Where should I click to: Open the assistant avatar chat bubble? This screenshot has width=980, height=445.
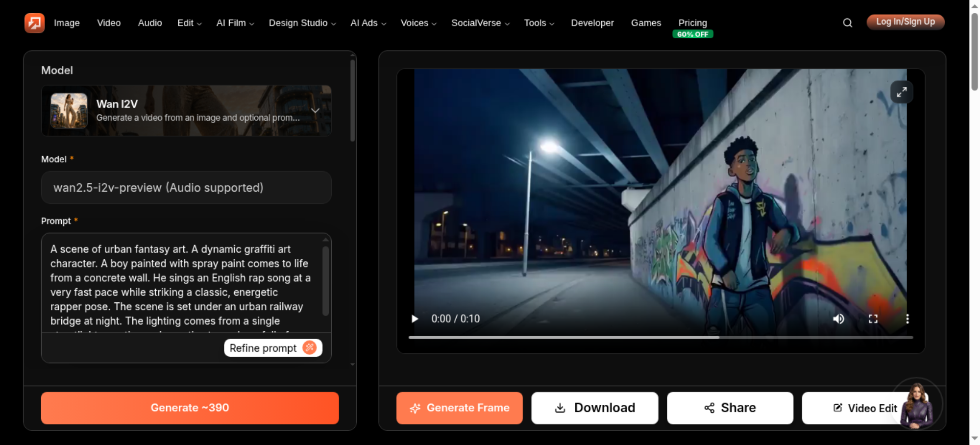tap(916, 405)
